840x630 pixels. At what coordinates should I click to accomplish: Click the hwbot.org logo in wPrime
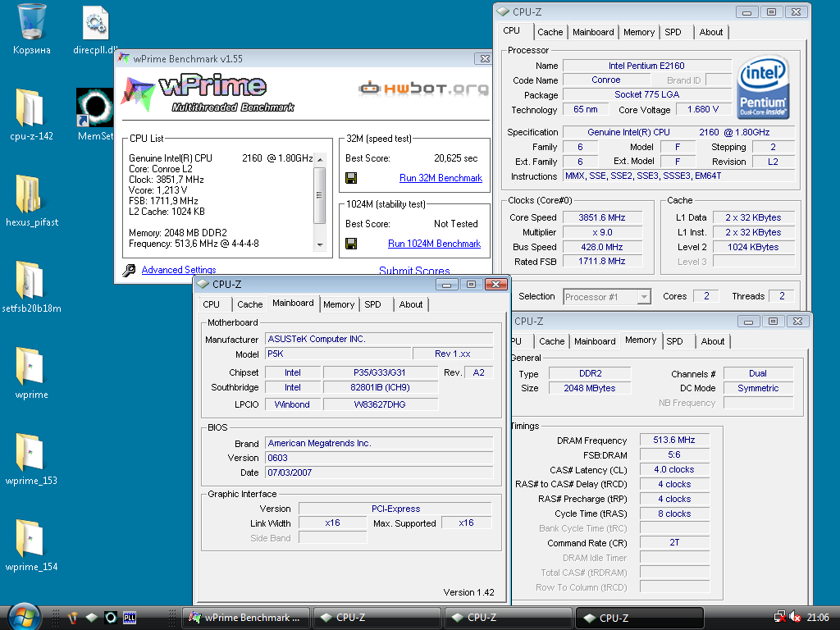[423, 89]
